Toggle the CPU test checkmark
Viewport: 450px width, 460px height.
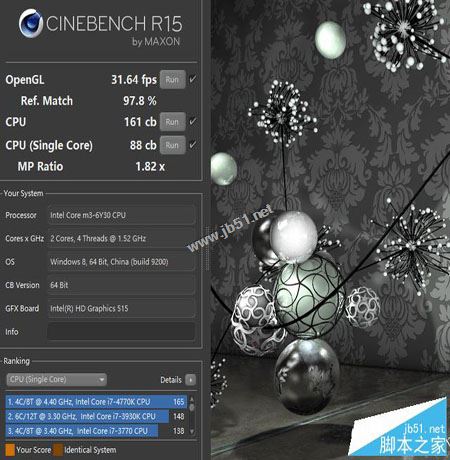pyautogui.click(x=192, y=122)
